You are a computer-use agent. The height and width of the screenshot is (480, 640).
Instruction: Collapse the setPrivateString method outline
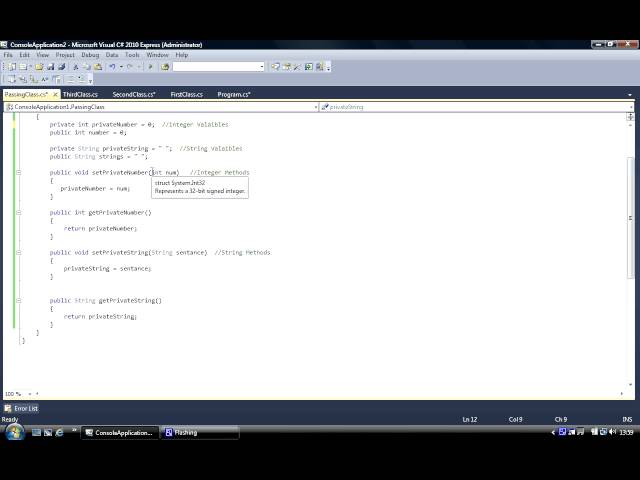[19, 252]
